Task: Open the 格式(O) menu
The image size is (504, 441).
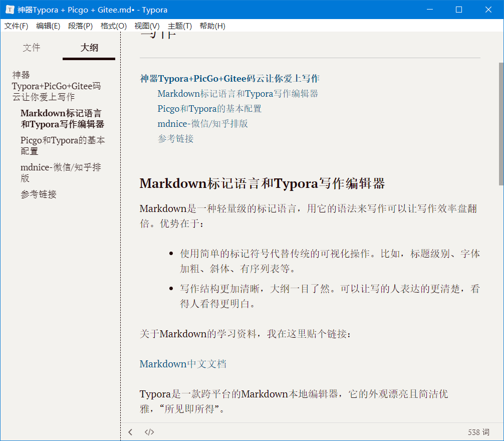Action: (113, 26)
